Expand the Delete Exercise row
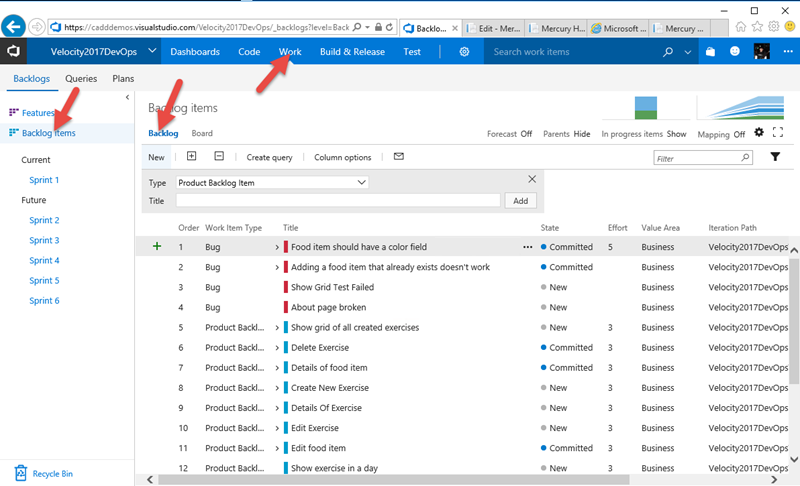 [277, 348]
